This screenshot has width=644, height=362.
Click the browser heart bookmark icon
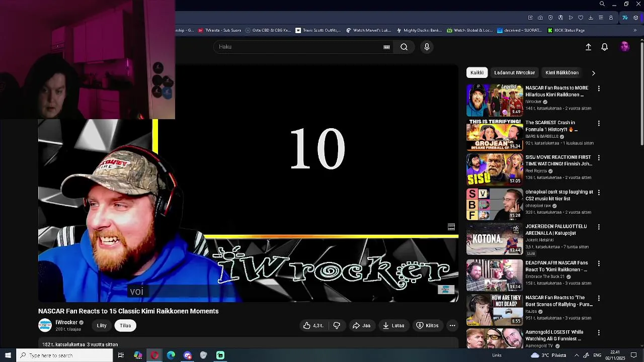[581, 18]
